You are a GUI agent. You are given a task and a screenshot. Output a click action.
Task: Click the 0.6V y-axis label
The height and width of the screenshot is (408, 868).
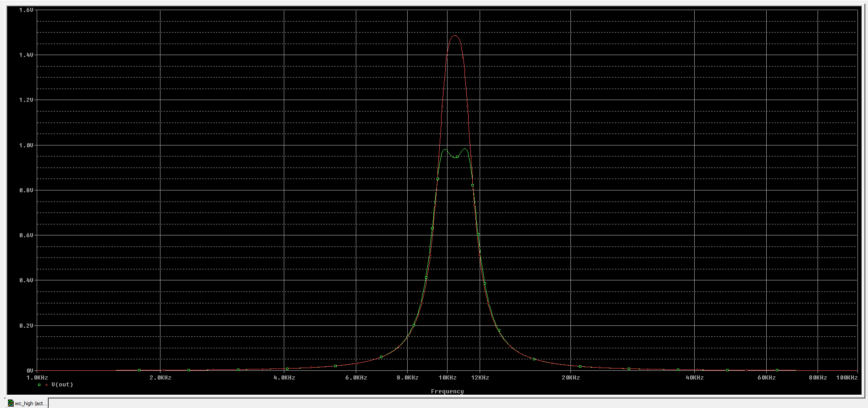(26, 235)
